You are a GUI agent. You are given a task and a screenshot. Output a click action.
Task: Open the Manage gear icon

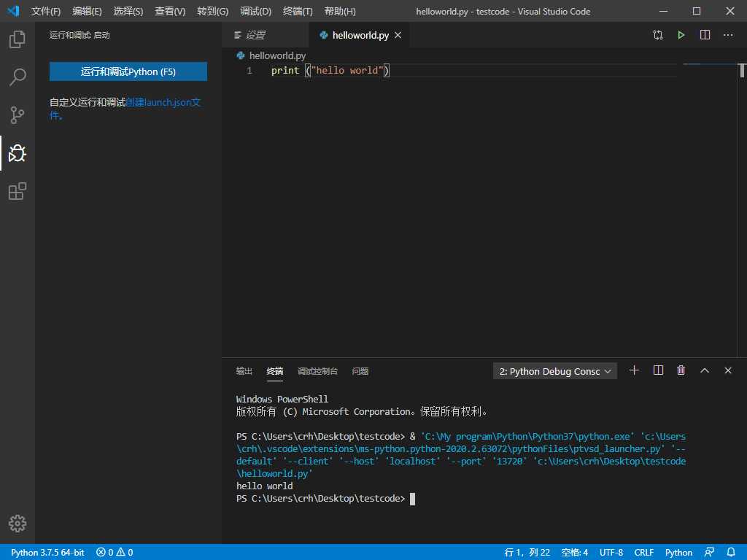point(18,524)
